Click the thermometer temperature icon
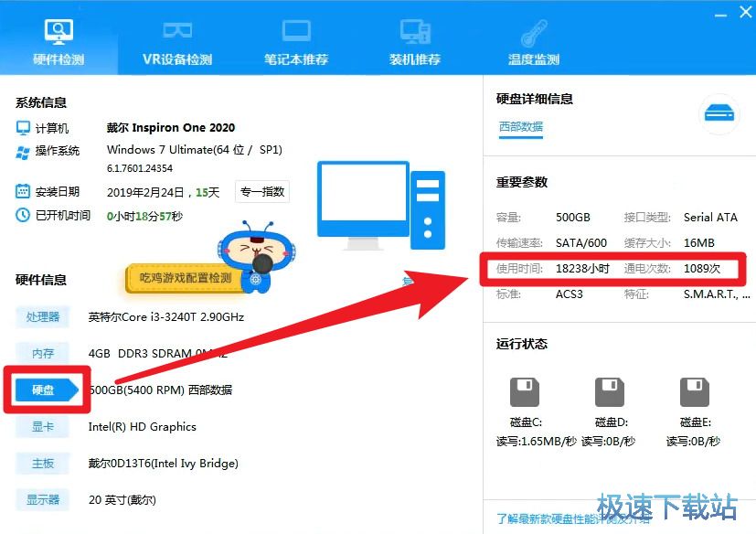Viewport: 756px width, 534px height. (x=534, y=32)
